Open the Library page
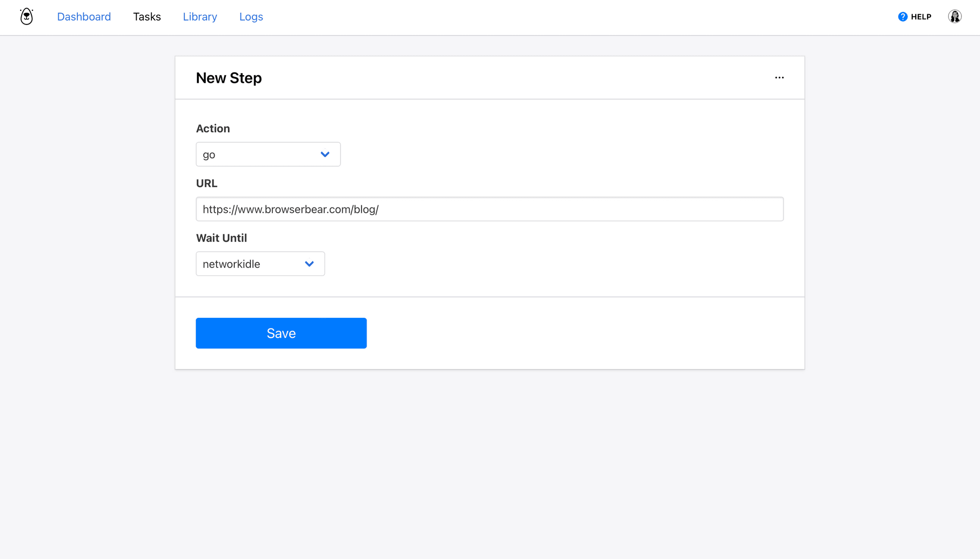 pos(199,16)
